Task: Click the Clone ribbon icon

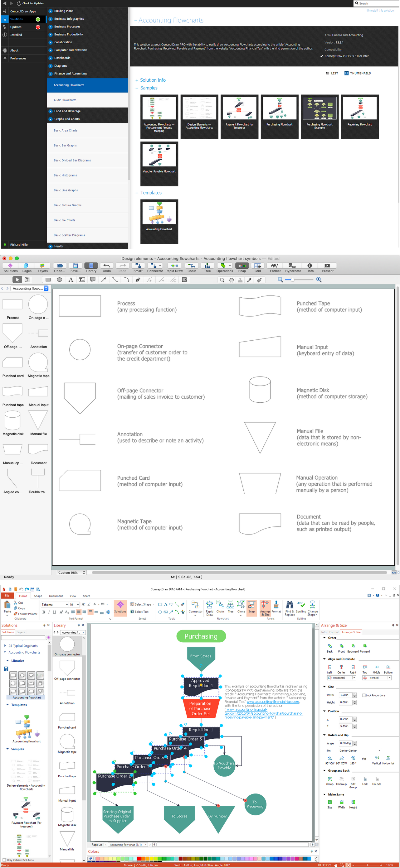Action: (x=241, y=607)
